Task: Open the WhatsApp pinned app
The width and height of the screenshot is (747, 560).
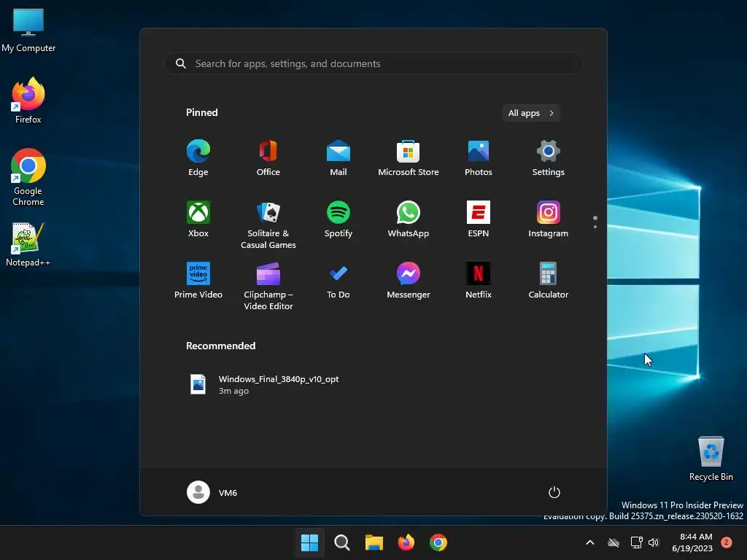Action: click(409, 219)
